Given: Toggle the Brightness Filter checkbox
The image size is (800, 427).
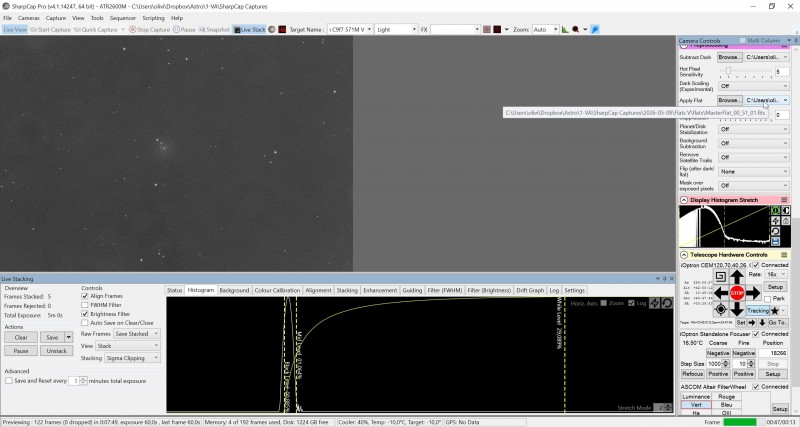Looking at the screenshot, I should (x=85, y=314).
